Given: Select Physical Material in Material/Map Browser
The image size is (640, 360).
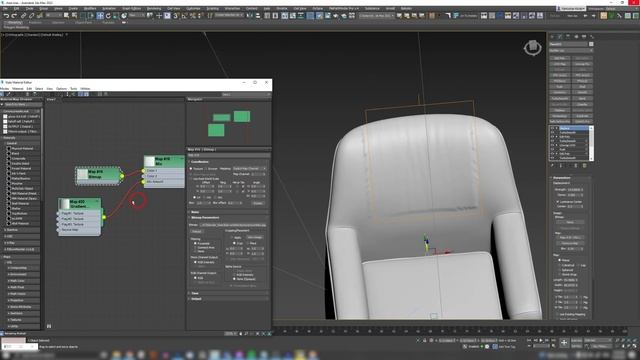Looking at the screenshot, I should click(x=22, y=148).
